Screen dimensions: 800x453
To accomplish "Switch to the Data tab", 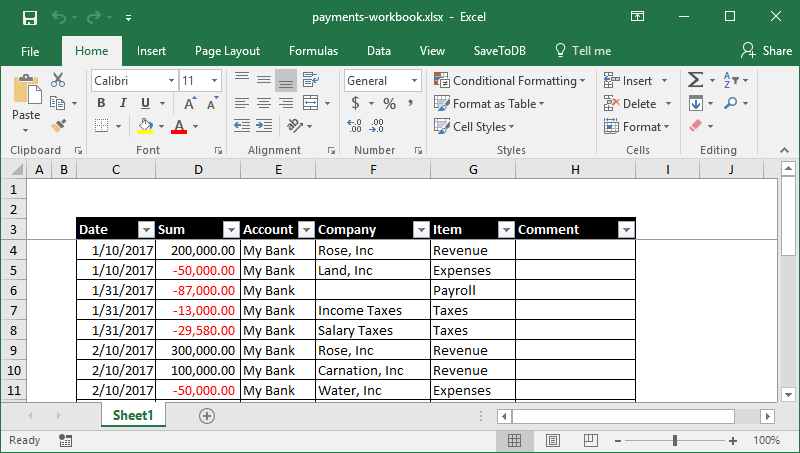I will click(x=379, y=51).
